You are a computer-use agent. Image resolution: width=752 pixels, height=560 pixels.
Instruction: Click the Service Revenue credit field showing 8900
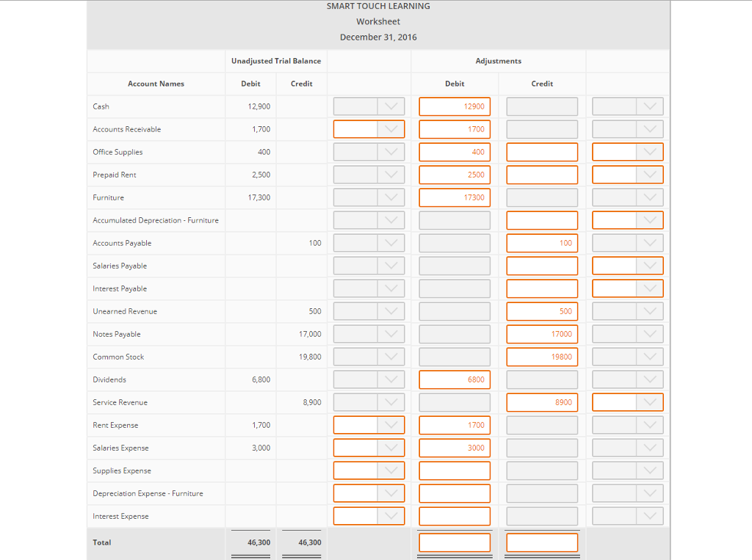542,402
